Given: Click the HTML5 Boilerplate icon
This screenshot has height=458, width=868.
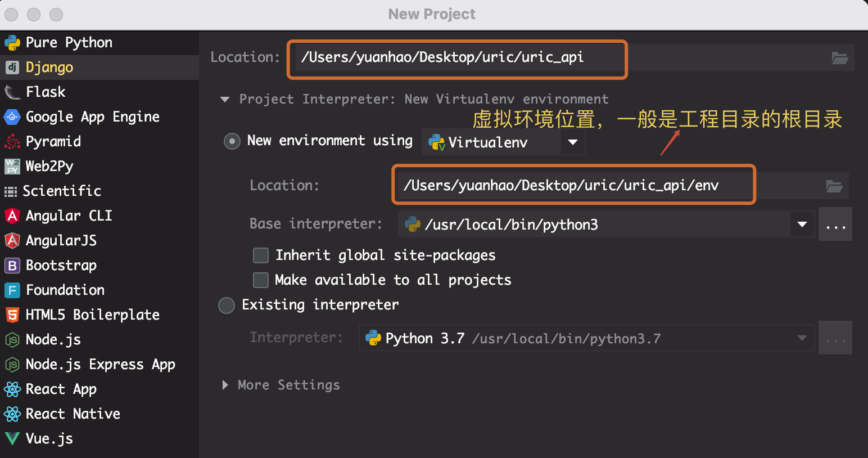Looking at the screenshot, I should (x=12, y=315).
